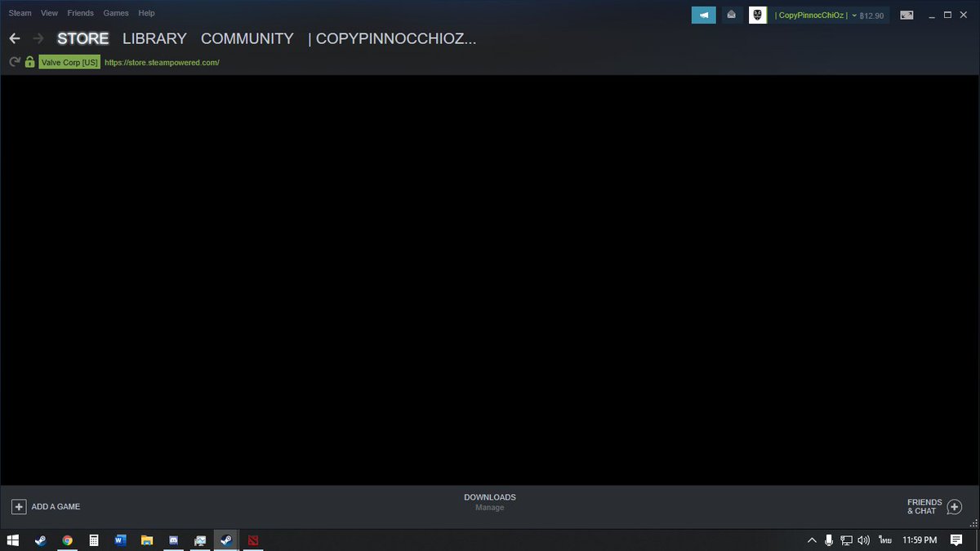Open the volume speaker tray icon
The image size is (980, 551).
click(x=864, y=540)
